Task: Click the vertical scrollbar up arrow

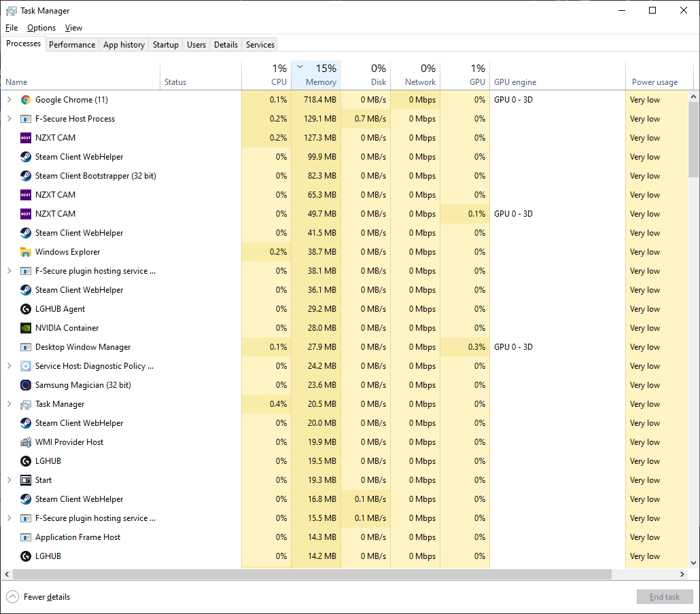Action: [693, 96]
